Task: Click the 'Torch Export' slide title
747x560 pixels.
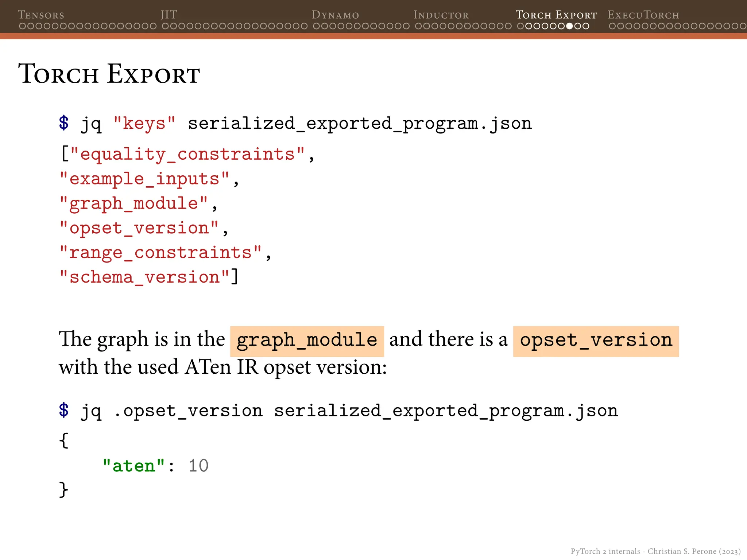Action: click(109, 74)
